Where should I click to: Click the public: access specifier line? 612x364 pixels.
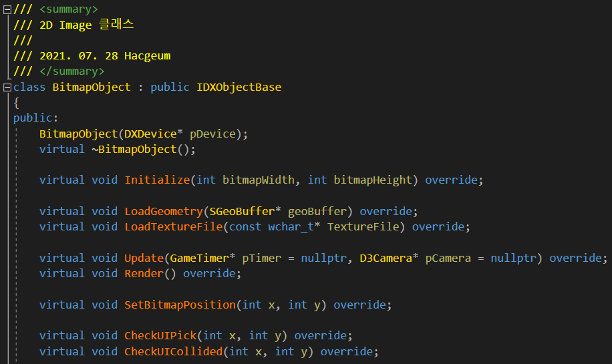[36, 118]
